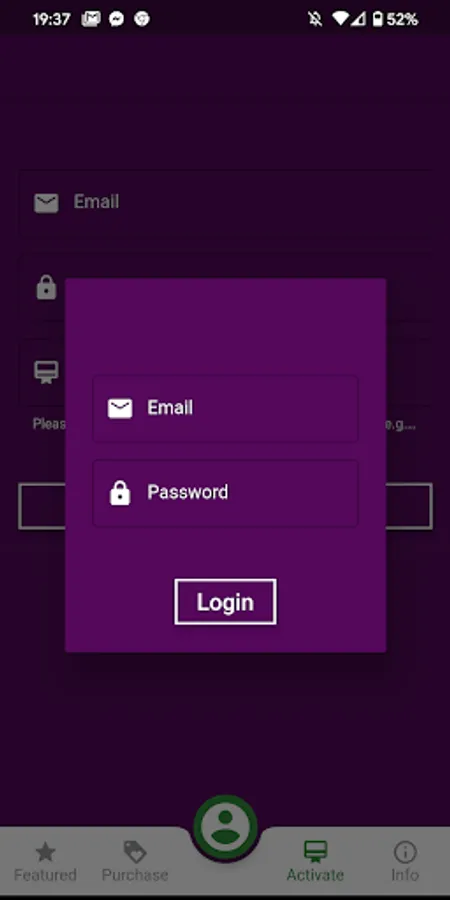Click the envelope icon in dialog
The image size is (450, 900).
point(120,408)
